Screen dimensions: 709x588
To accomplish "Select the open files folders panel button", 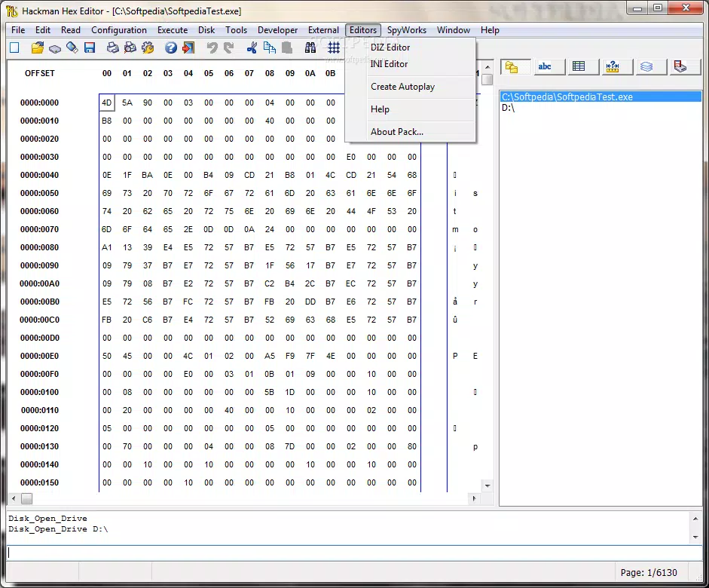I will click(x=516, y=67).
